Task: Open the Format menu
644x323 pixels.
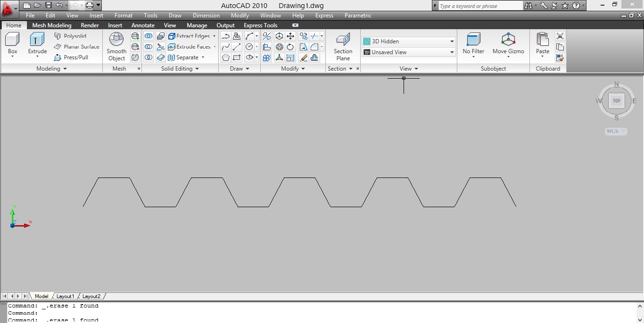Action: pos(124,16)
